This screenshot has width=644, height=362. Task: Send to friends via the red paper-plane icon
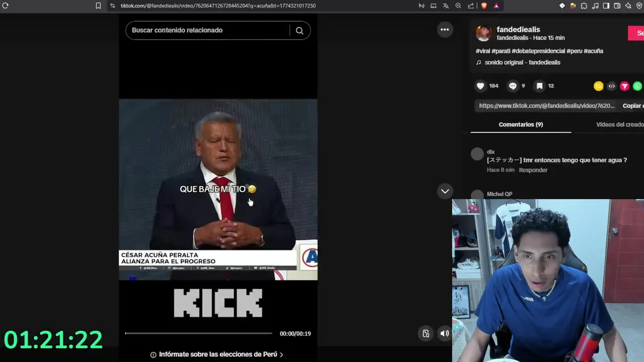[624, 86]
